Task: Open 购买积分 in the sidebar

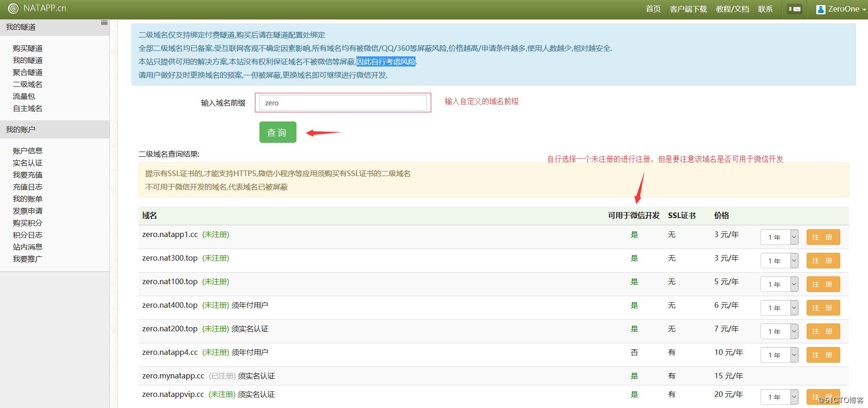Action: tap(28, 223)
